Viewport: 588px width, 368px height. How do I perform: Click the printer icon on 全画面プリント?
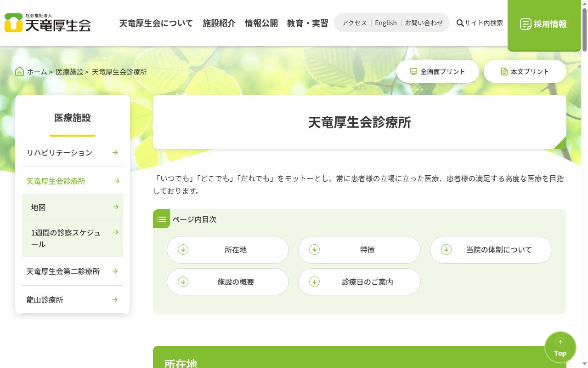pyautogui.click(x=413, y=72)
